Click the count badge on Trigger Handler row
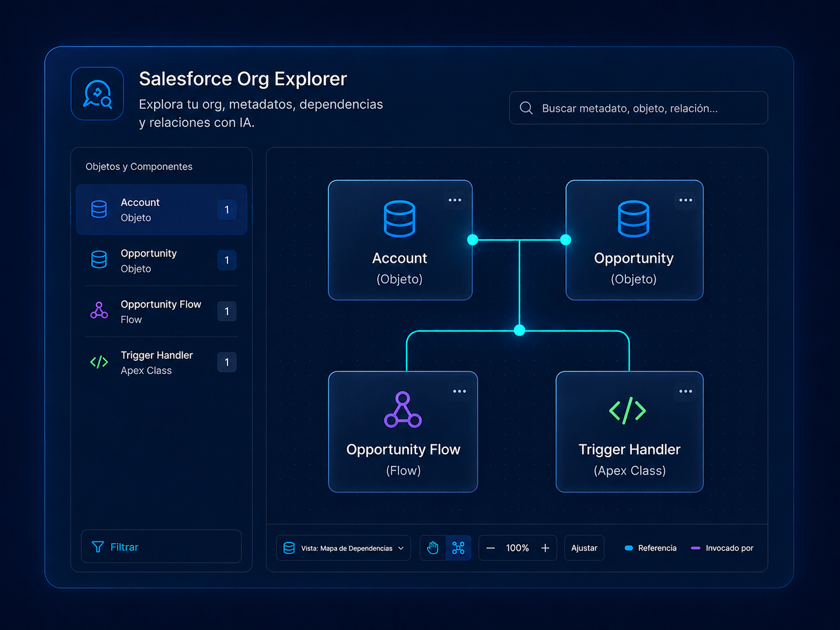Viewport: 840px width, 630px height. pyautogui.click(x=227, y=363)
